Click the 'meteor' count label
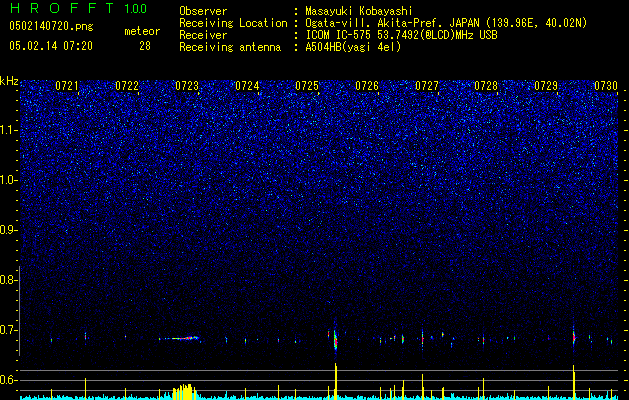 click(x=142, y=31)
